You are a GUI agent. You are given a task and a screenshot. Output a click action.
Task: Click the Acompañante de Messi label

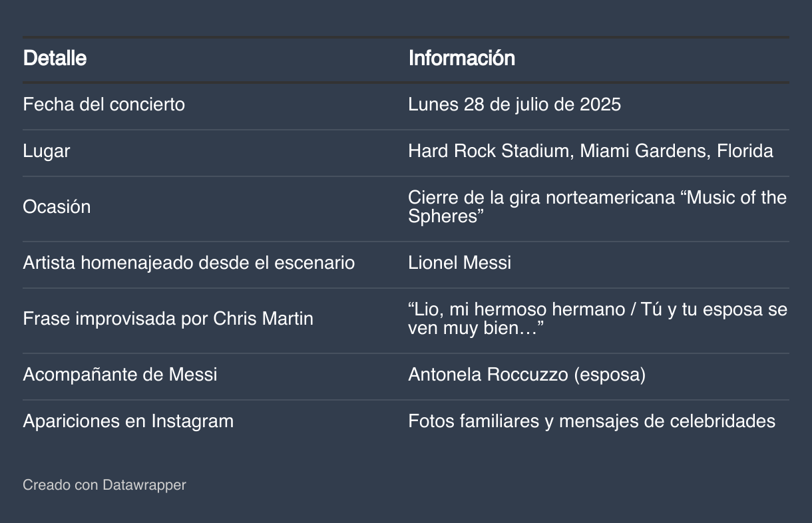click(120, 375)
